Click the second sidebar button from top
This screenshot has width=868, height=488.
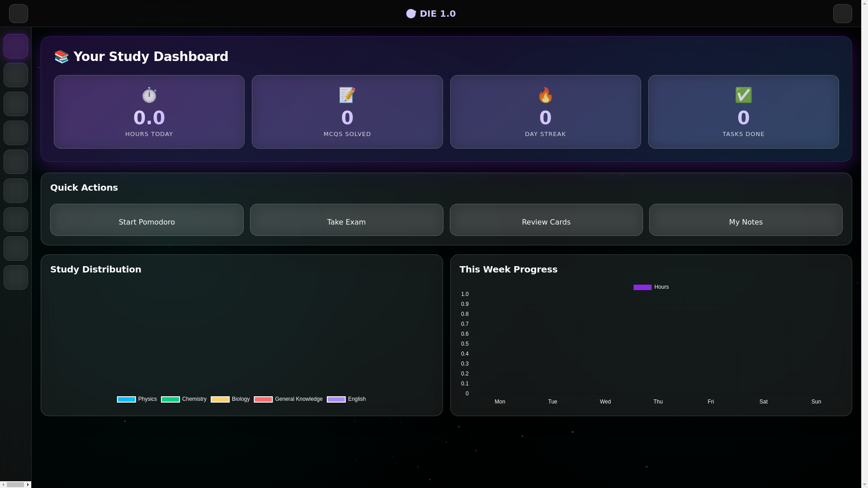point(16,75)
